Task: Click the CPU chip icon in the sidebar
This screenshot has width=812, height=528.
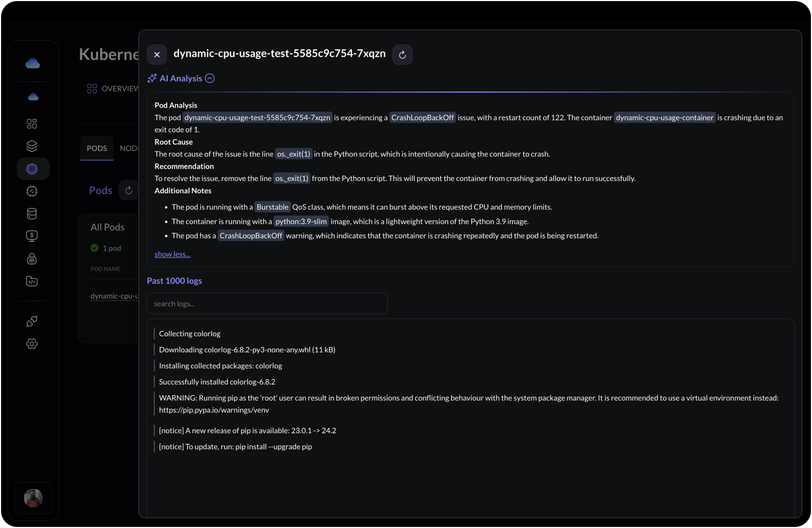Action: [32, 191]
